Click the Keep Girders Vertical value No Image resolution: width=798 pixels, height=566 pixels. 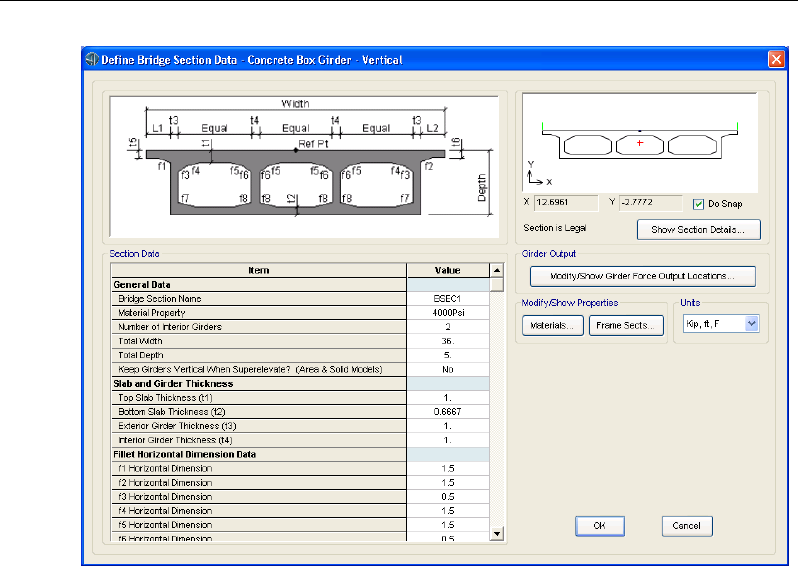coord(447,369)
